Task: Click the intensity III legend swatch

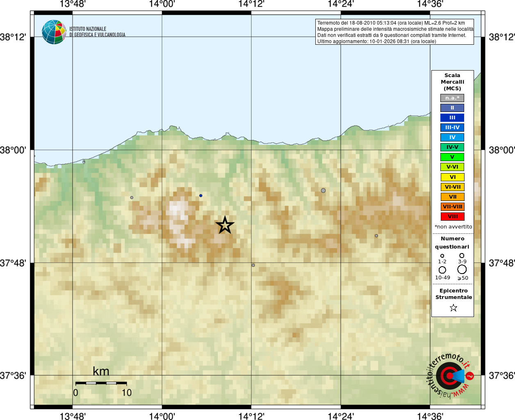Action: tap(452, 118)
